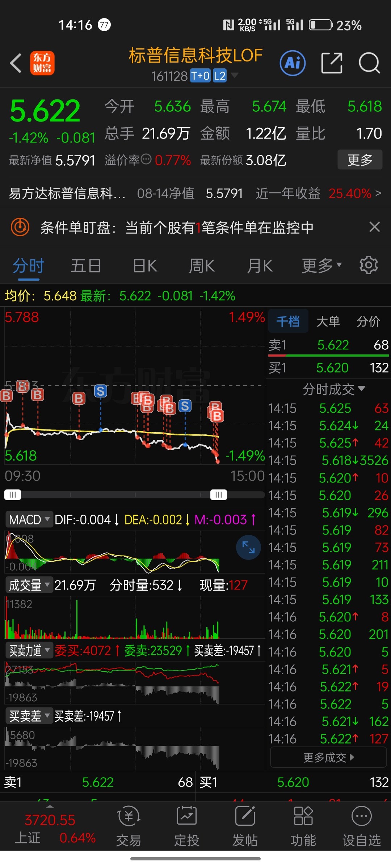
Task: Open the 买卖差 indicator dropdown
Action: click(29, 716)
